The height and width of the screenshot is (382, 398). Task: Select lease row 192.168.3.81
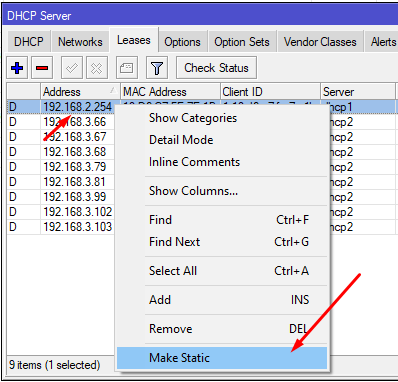click(75, 182)
